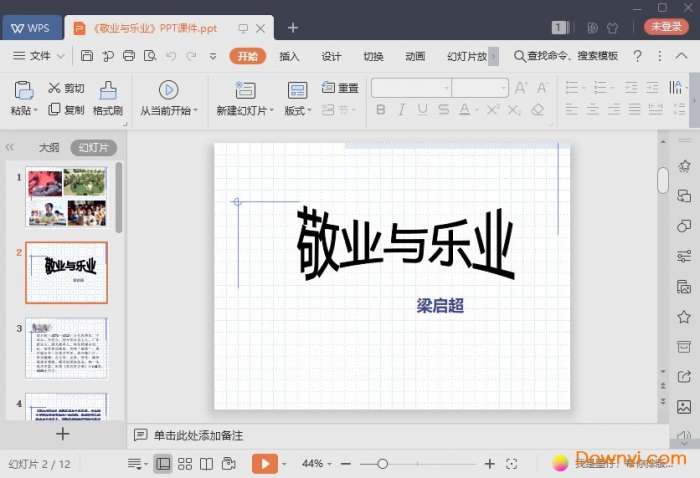This screenshot has width=700, height=478.
Task: Click the 未登录 login button
Action: click(x=665, y=27)
